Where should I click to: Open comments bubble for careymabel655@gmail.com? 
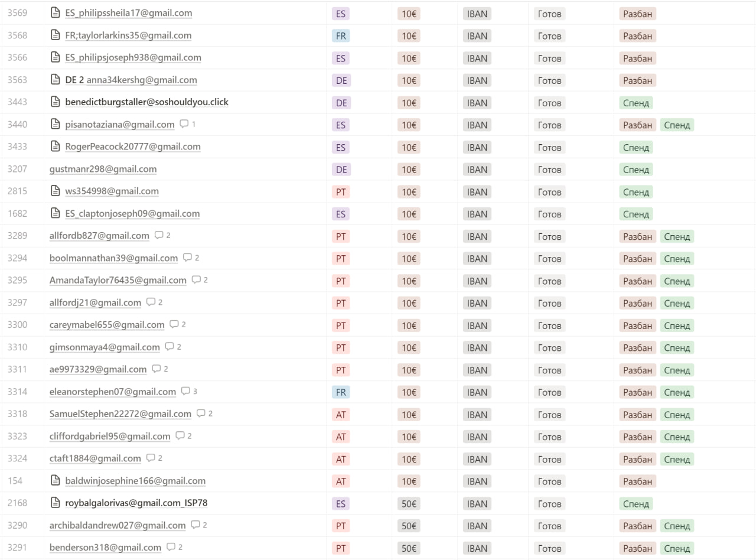(x=178, y=324)
